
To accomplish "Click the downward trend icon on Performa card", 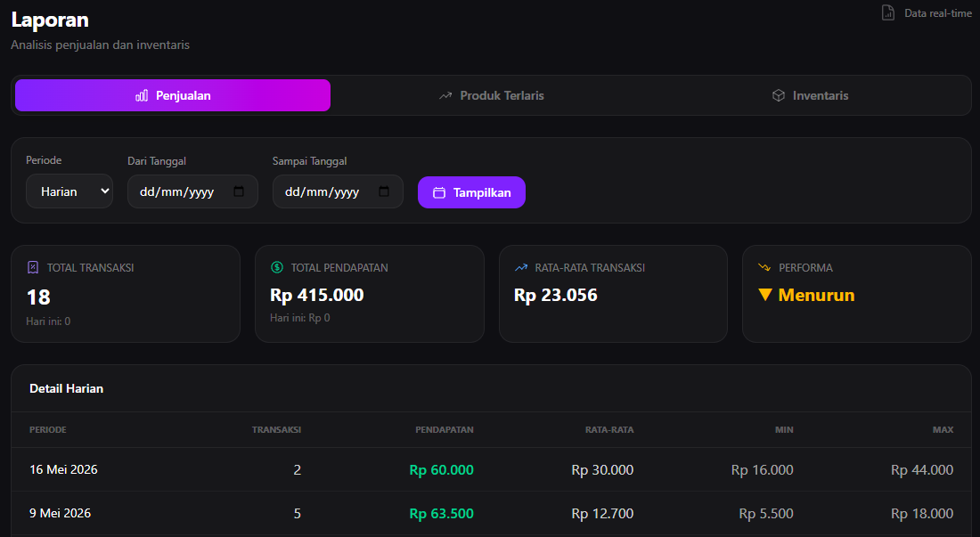I will click(764, 267).
